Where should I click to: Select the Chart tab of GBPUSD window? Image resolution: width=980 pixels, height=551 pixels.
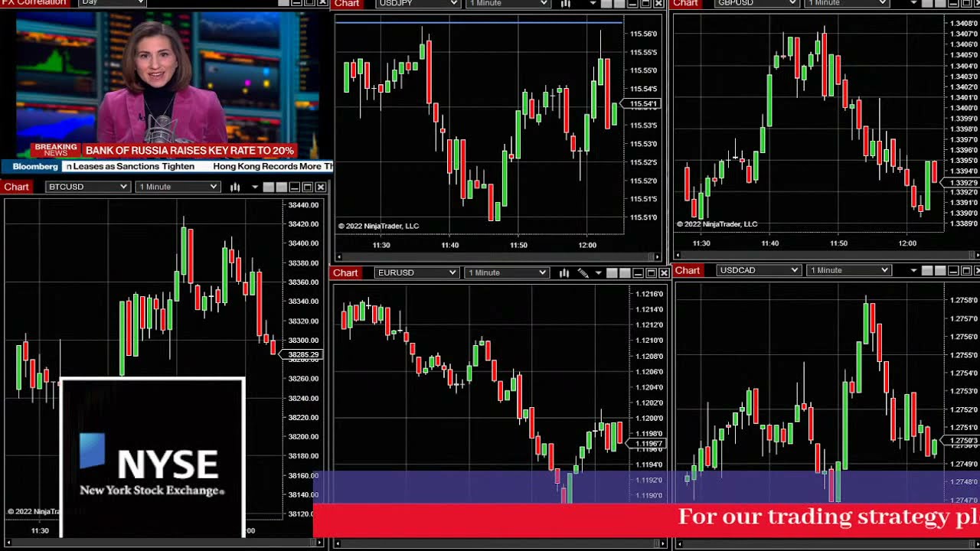tap(685, 3)
